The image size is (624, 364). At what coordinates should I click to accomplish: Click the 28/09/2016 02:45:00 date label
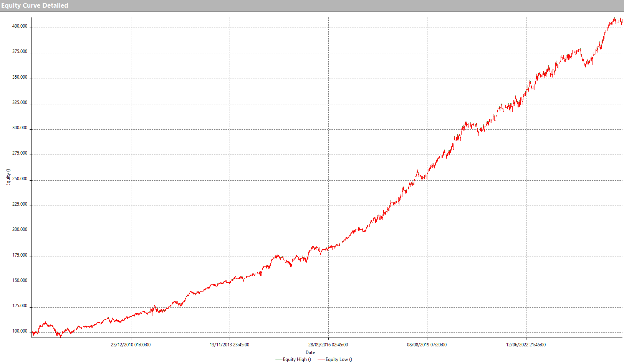point(328,345)
